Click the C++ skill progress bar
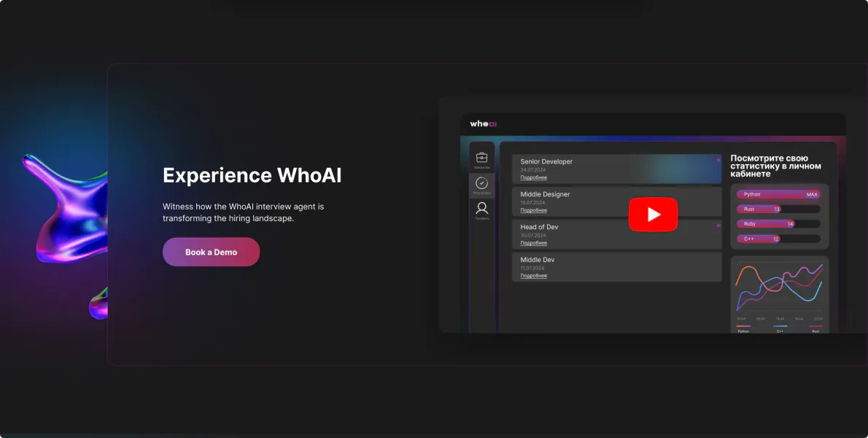Viewport: 868px width, 438px height. [778, 239]
